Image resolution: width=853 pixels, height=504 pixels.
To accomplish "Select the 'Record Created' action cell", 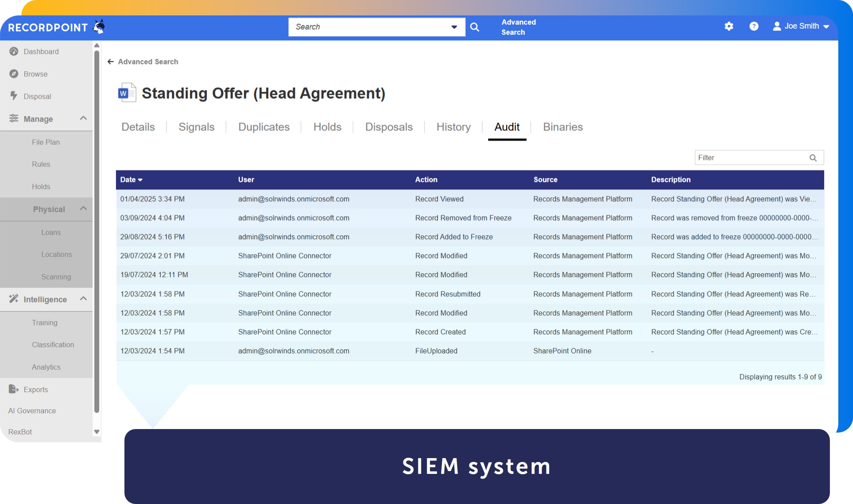I will coord(440,332).
